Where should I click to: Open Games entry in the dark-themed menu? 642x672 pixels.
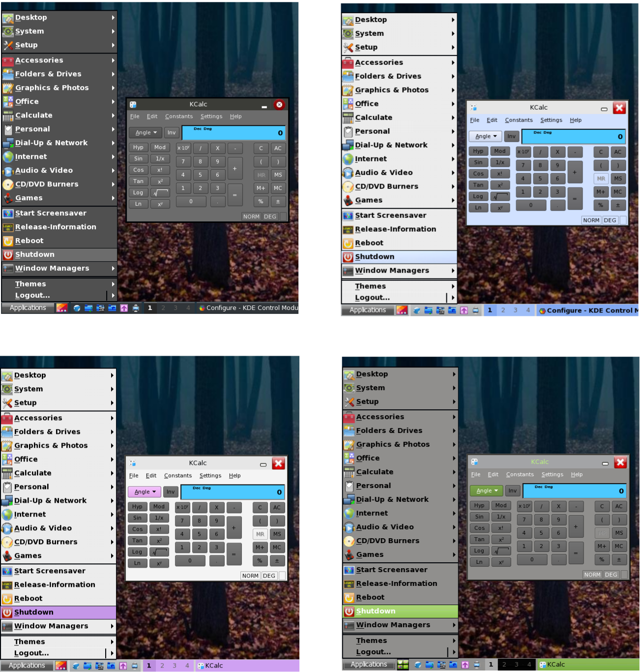coord(59,198)
